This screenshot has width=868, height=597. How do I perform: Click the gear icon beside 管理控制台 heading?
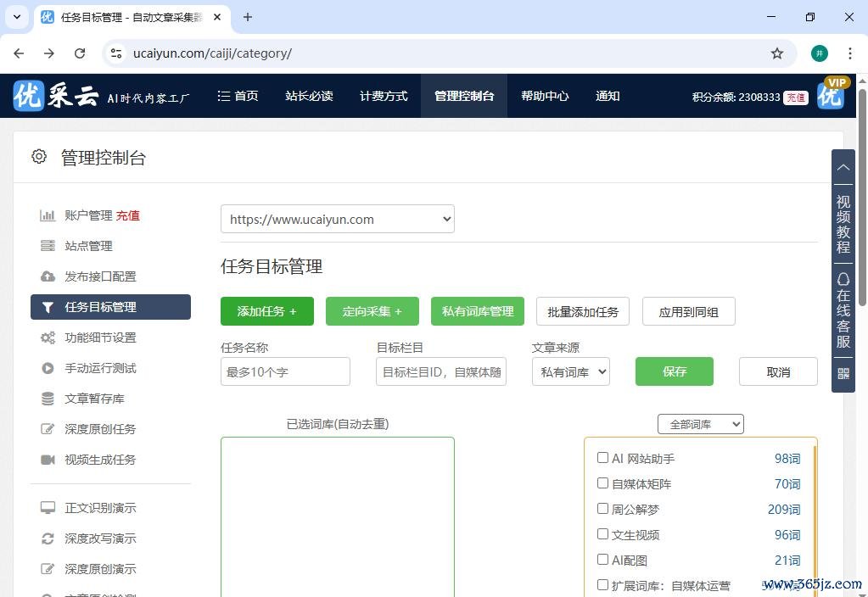click(x=39, y=157)
